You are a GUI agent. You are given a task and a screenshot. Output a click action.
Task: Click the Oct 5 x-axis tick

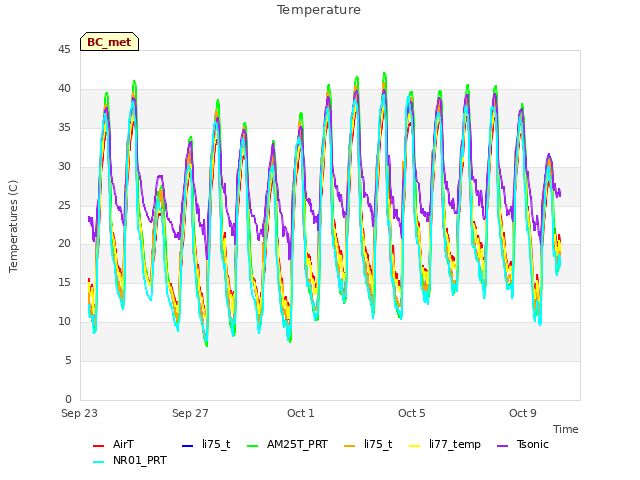pyautogui.click(x=412, y=413)
